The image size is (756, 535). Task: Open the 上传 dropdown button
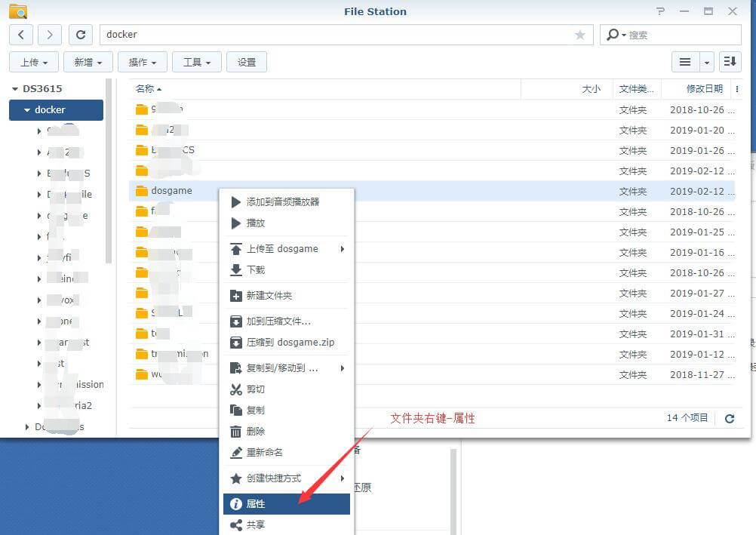click(34, 62)
